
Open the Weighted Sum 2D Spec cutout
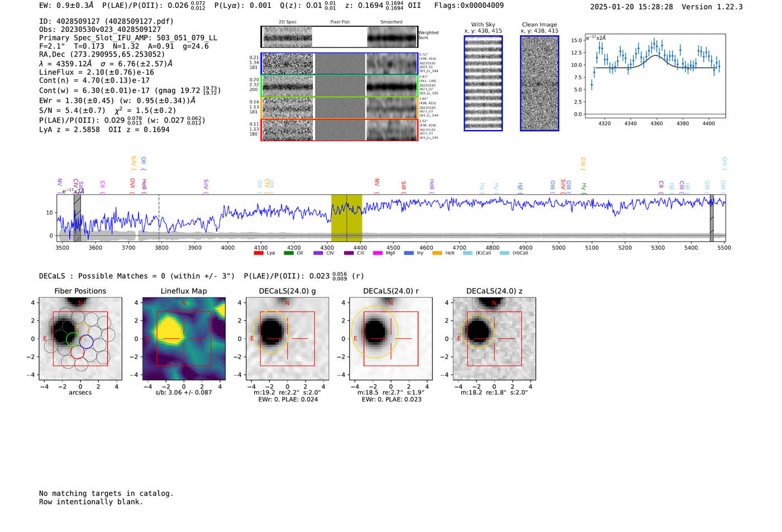click(x=288, y=37)
